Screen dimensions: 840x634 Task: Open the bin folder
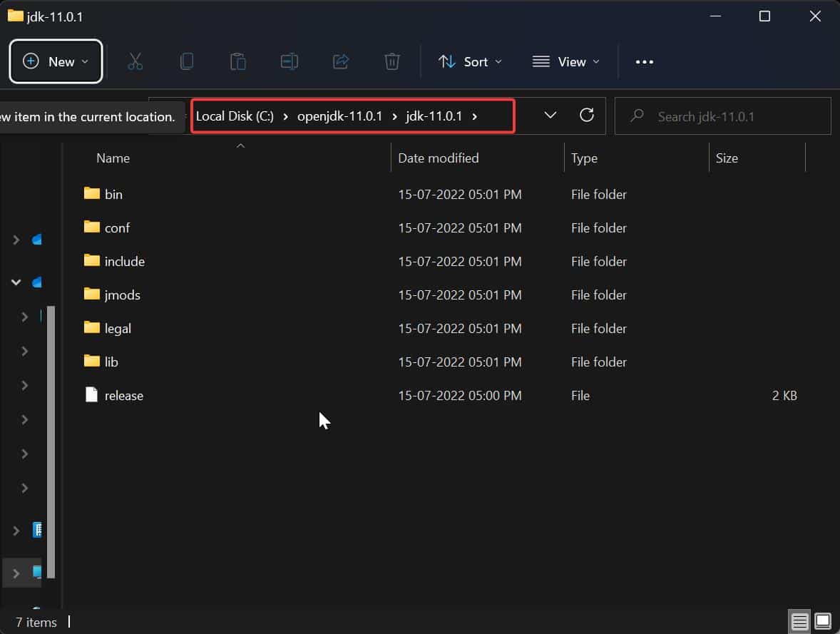112,193
